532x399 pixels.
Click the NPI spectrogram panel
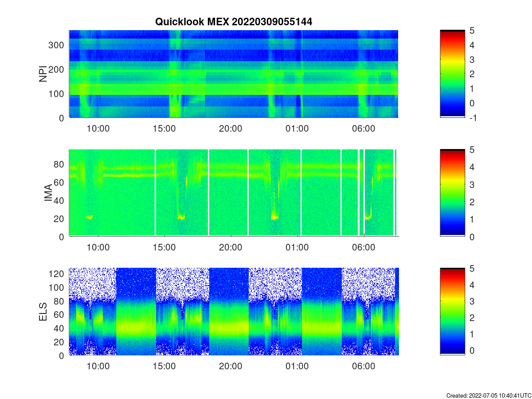[234, 74]
